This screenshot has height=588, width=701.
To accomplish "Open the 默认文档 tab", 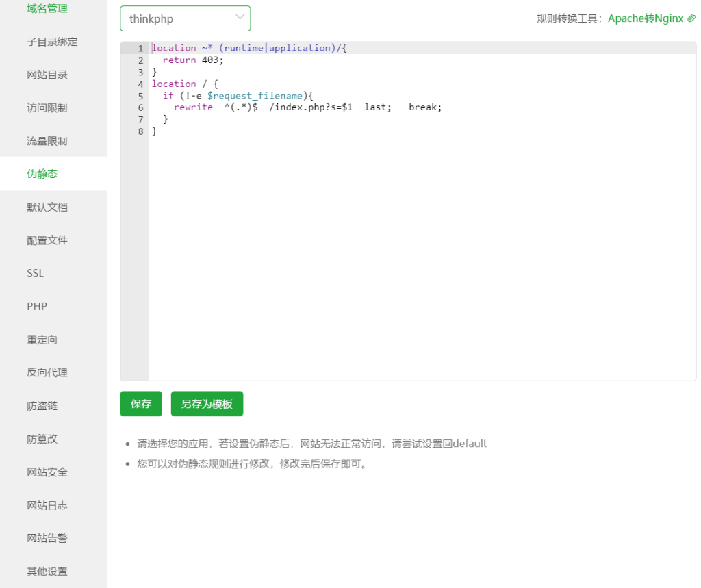I will (x=47, y=207).
